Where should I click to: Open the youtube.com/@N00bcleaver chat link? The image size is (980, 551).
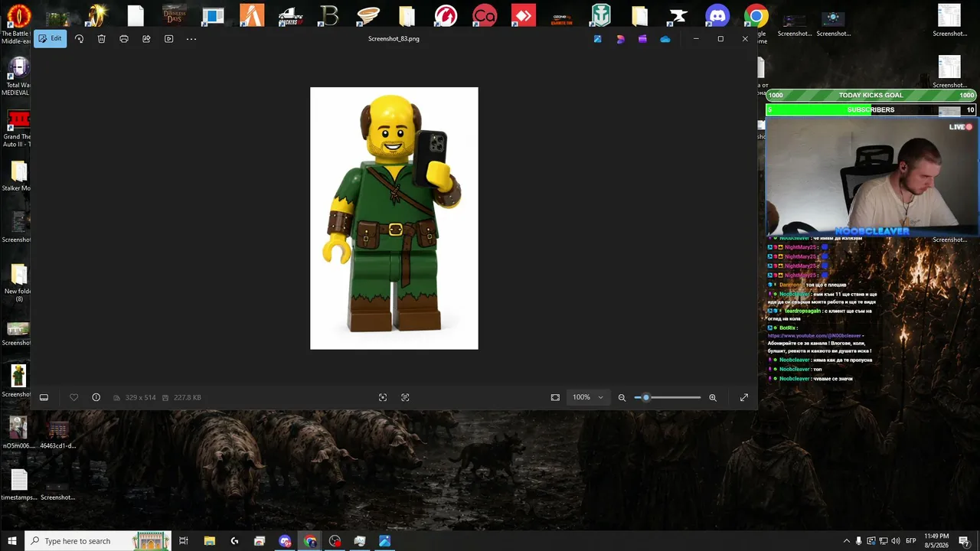[815, 336]
